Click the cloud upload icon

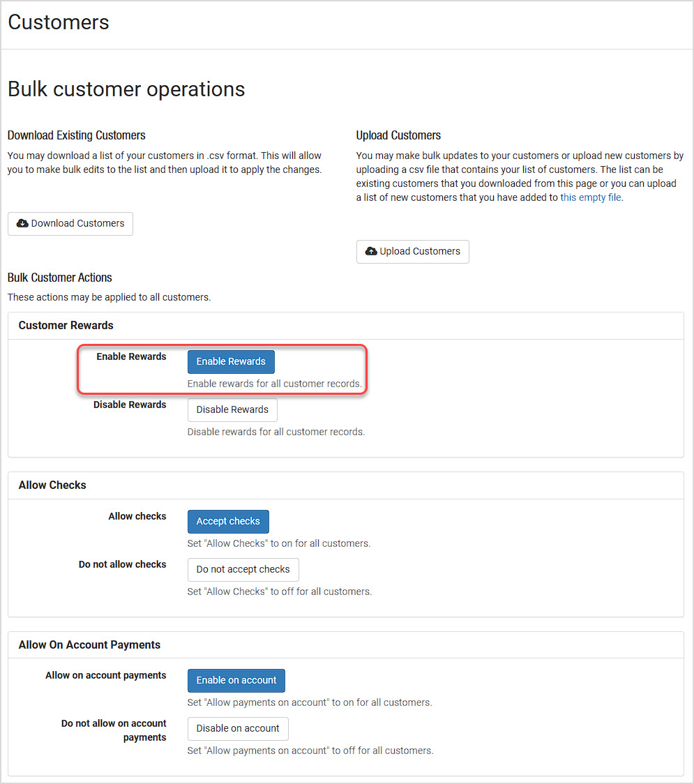click(x=371, y=252)
